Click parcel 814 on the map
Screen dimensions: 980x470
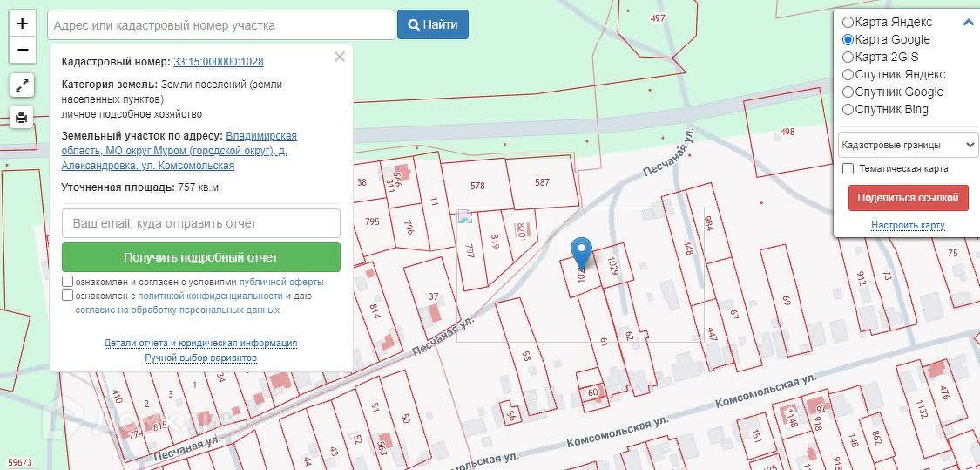coord(375,311)
